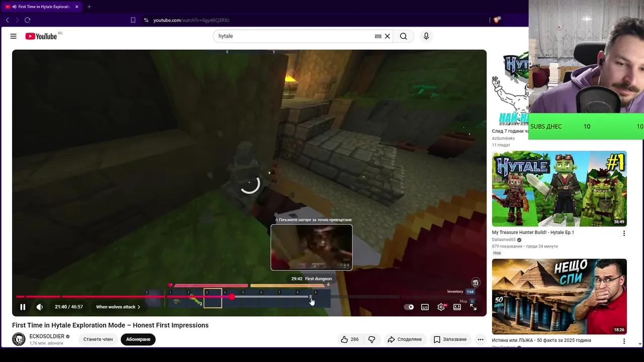This screenshot has height=362, width=644.
Task: Open site settings icon in address bar
Action: [x=146, y=20]
